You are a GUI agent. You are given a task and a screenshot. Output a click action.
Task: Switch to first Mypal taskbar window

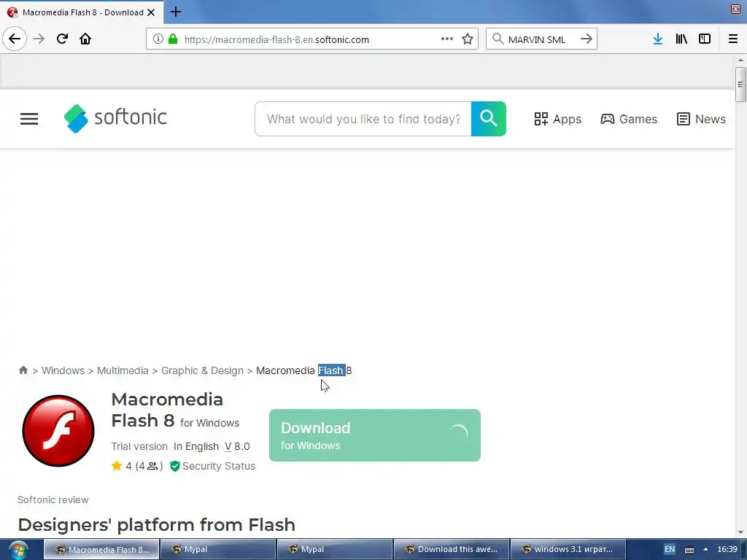(x=217, y=549)
